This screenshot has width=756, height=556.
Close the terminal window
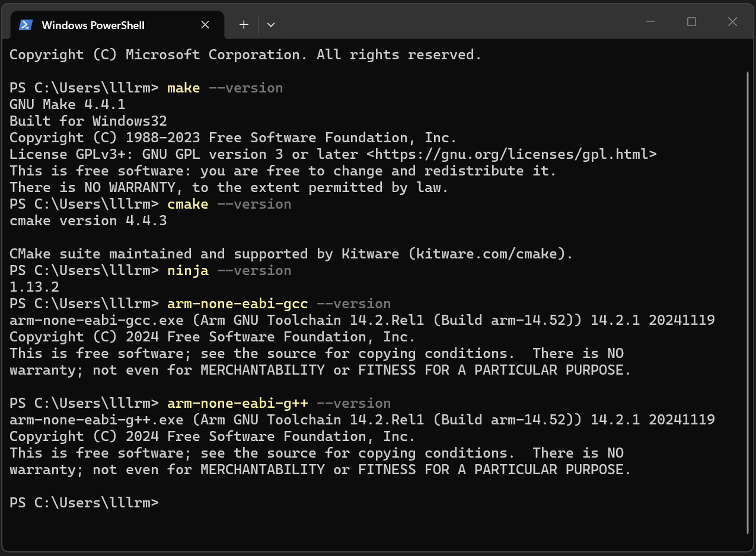(x=732, y=22)
